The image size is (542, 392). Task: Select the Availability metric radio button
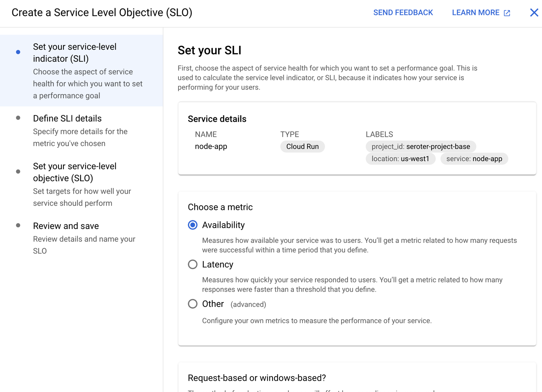[x=193, y=225]
